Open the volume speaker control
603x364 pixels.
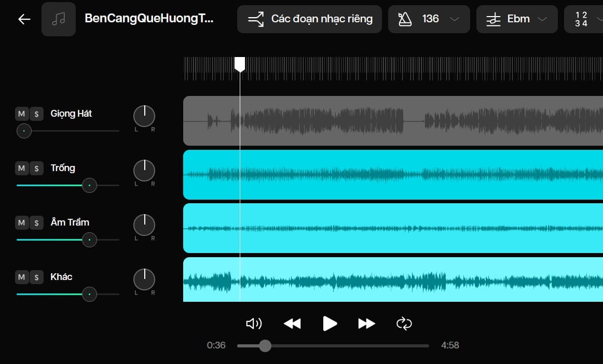(254, 324)
